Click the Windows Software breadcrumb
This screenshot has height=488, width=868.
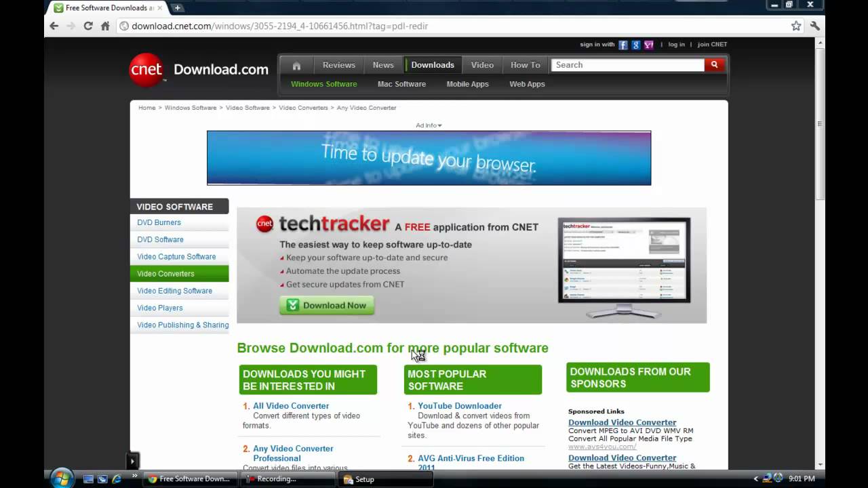pyautogui.click(x=191, y=108)
